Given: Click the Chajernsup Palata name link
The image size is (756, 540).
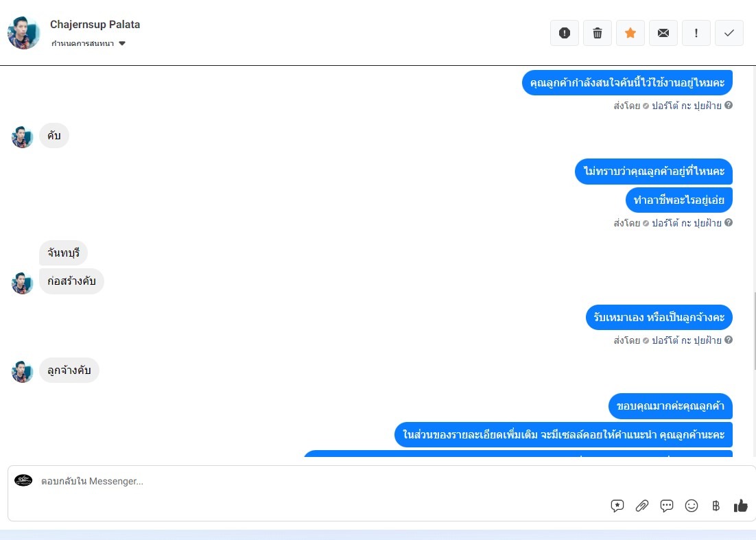Looking at the screenshot, I should [95, 25].
